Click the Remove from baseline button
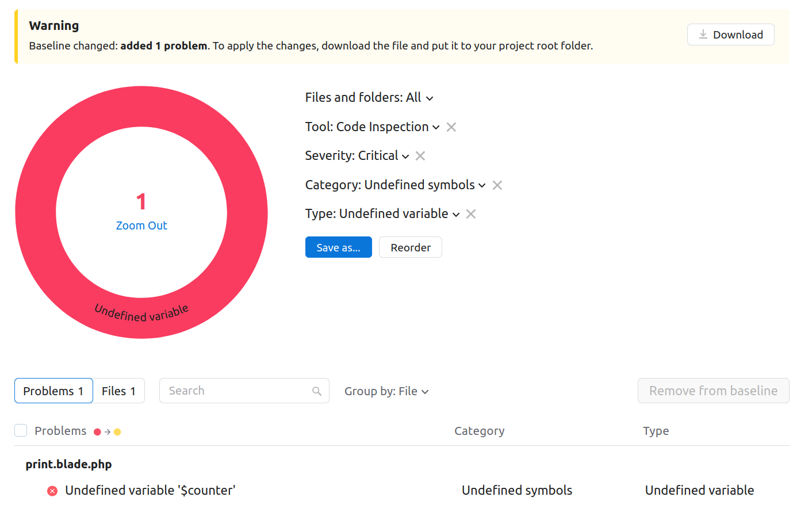The width and height of the screenshot is (812, 512). click(x=713, y=391)
